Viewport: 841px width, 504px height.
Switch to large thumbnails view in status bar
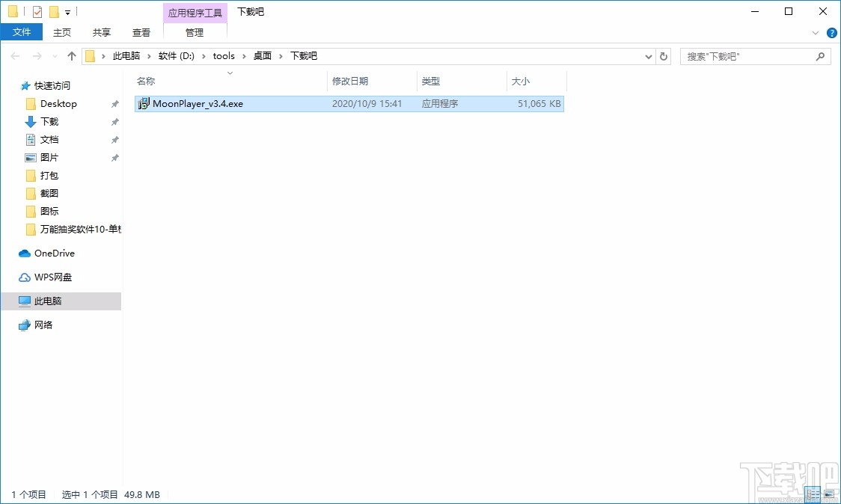pyautogui.click(x=831, y=494)
